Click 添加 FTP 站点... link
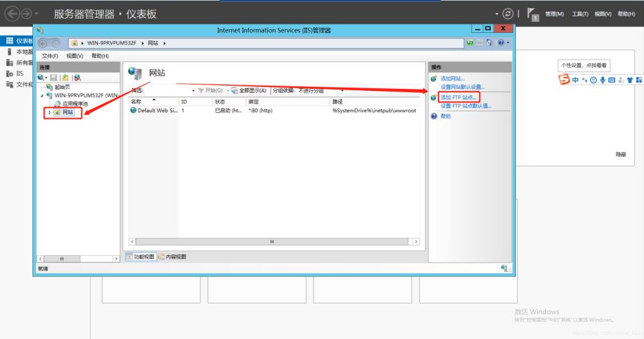 [459, 97]
